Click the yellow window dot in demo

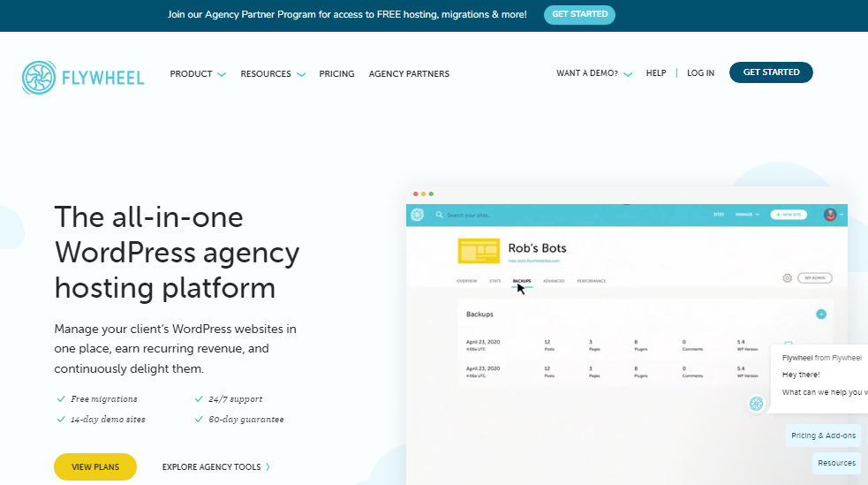(424, 193)
